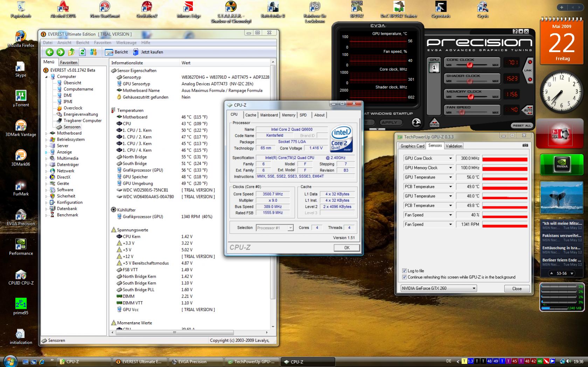Expand the Motherboard tree node in EVEREST
This screenshot has height=367, width=588.
point(46,133)
